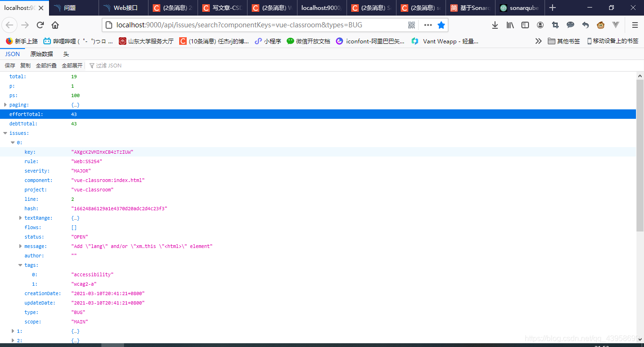Screen dimensions: 644x347
Task: Show more bookmarks via double chevron
Action: [538, 41]
